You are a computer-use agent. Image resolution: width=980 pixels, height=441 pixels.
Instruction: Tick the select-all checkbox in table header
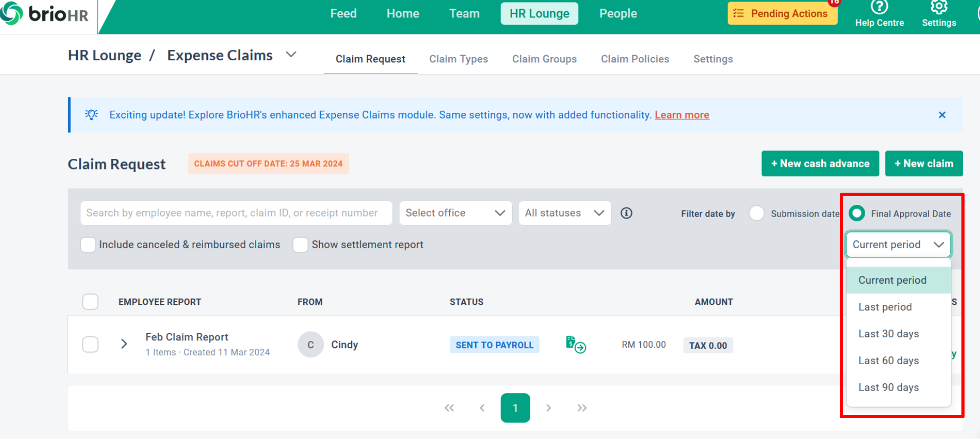click(90, 302)
